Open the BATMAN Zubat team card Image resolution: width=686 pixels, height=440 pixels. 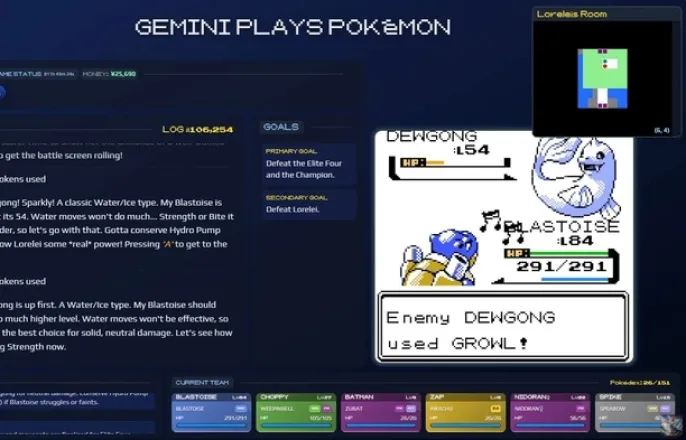381,412
